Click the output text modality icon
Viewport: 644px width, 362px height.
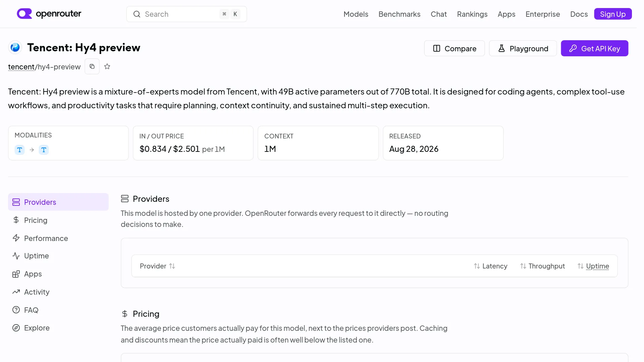(44, 149)
